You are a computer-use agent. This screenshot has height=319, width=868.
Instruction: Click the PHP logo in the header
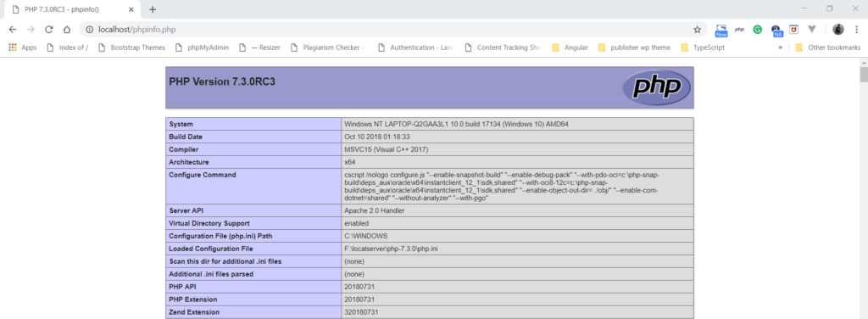(657, 87)
